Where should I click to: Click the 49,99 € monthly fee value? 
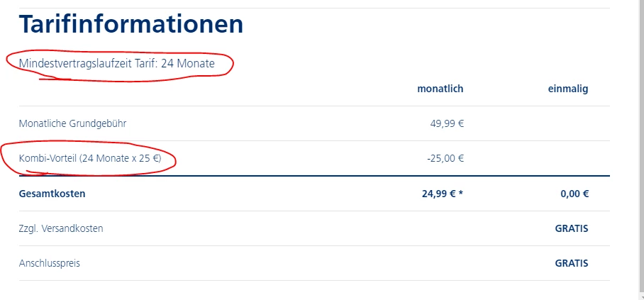(x=447, y=123)
